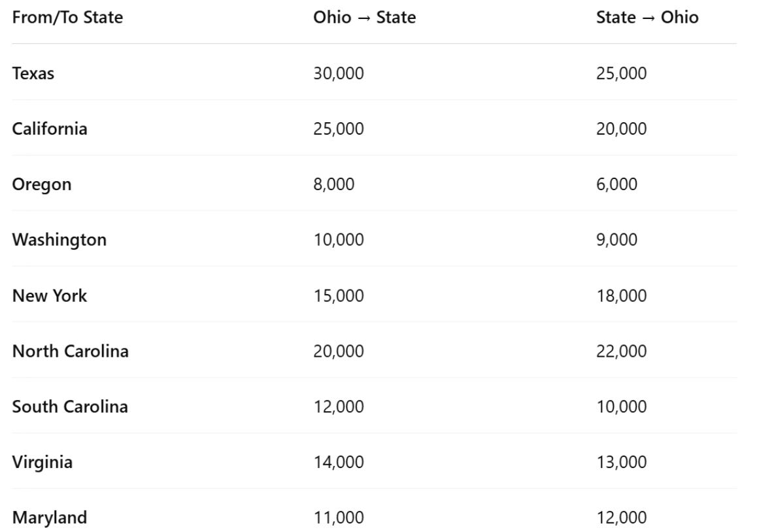The height and width of the screenshot is (532, 757).
Task: Click Oregon outflow value 8,000
Action: pyautogui.click(x=333, y=184)
